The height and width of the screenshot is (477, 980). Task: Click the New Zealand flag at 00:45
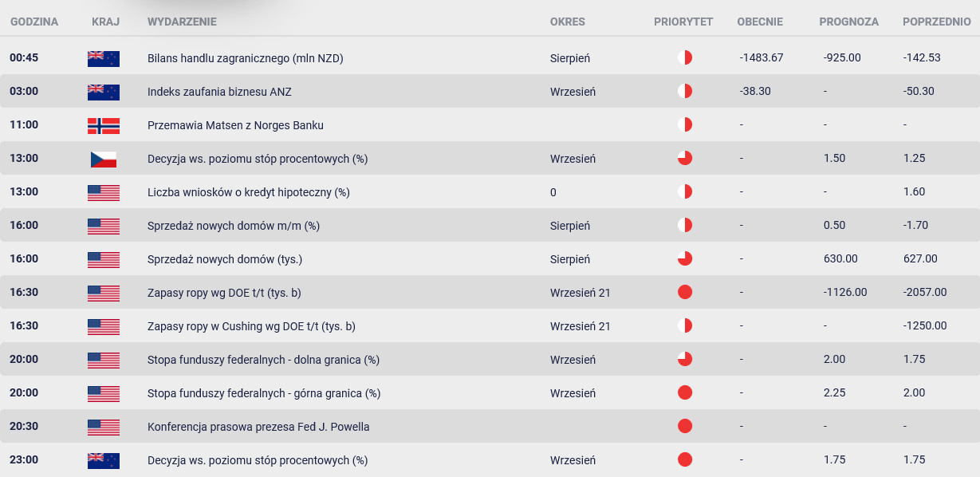pyautogui.click(x=104, y=58)
